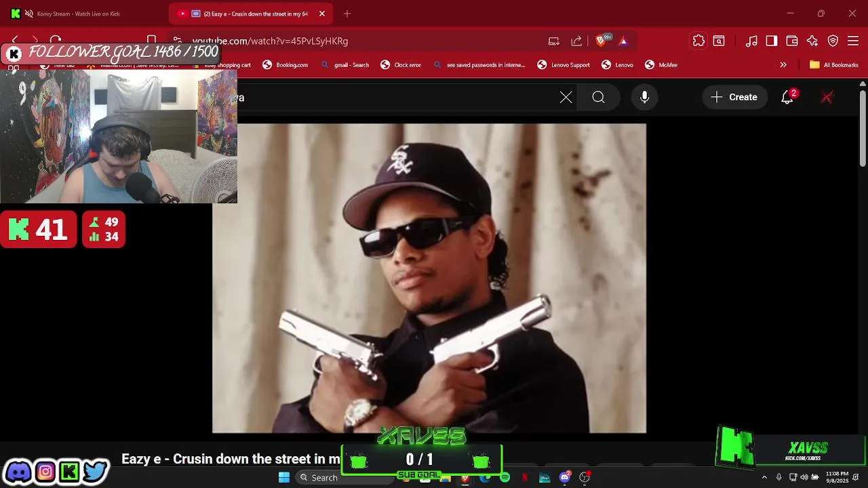This screenshot has width=868, height=488.
Task: Open the gmail - Search bookmark
Action: (x=344, y=65)
